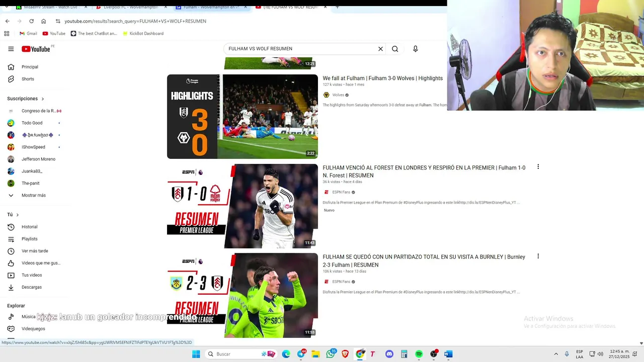Open the KickBot Dashboard bookmark
Image resolution: width=644 pixels, height=362 pixels.
pyautogui.click(x=143, y=34)
